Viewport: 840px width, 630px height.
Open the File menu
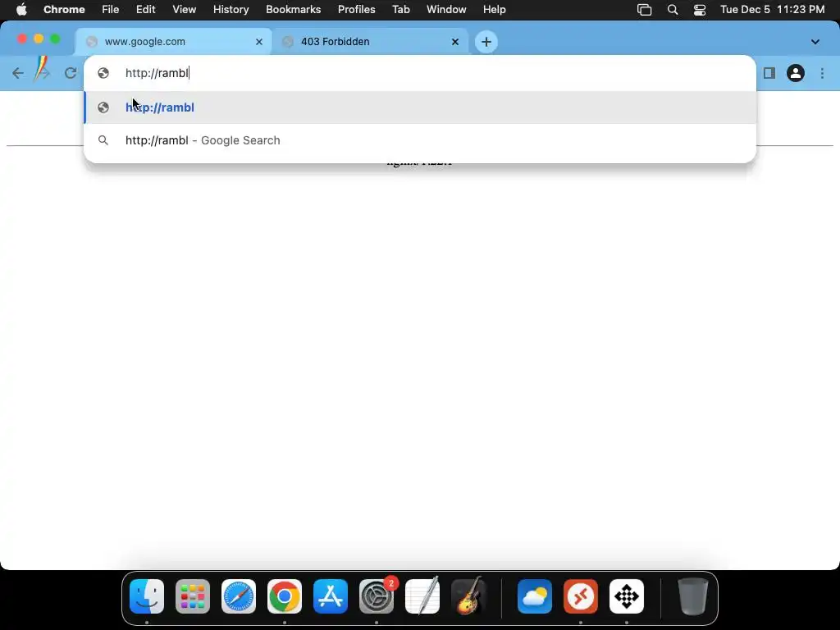click(111, 10)
